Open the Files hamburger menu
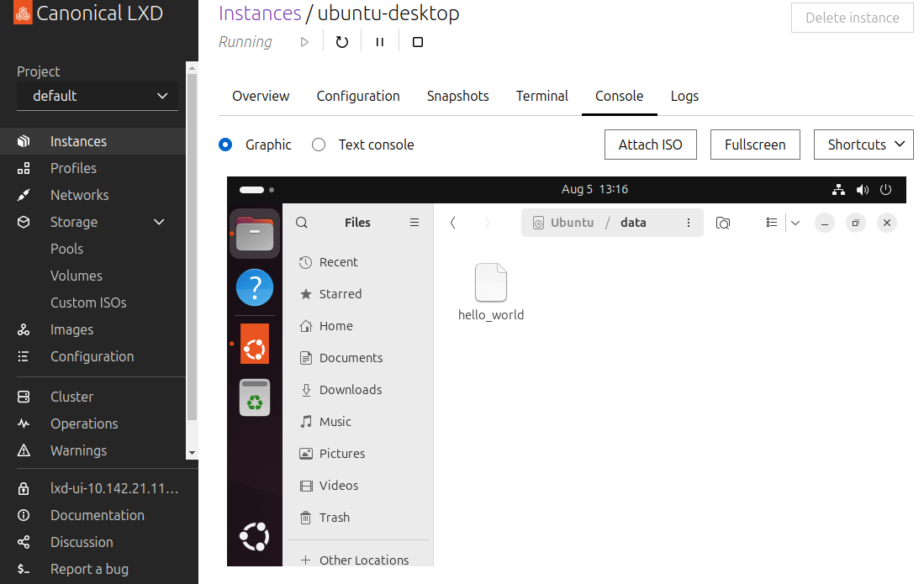The image size is (924, 584). 414,223
